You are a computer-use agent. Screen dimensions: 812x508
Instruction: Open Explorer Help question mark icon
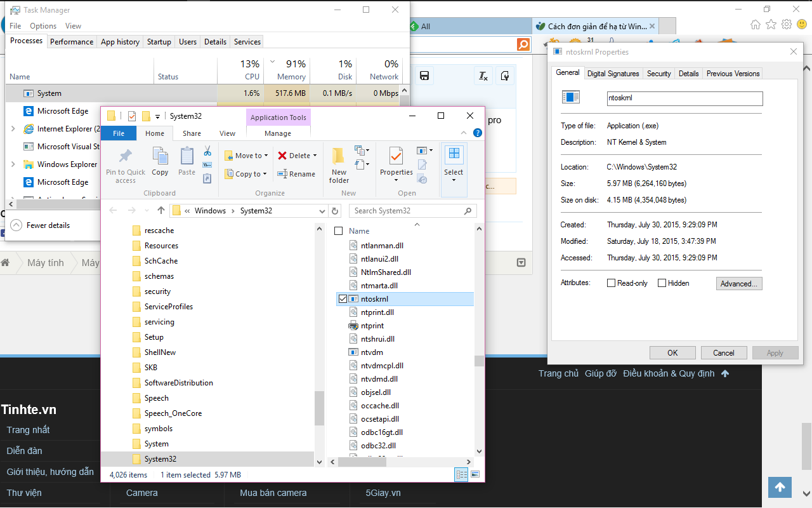[478, 133]
